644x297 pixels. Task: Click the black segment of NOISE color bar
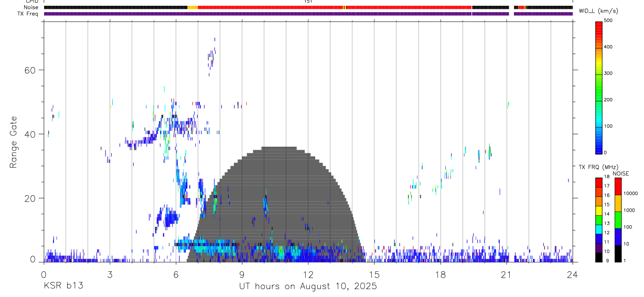[618, 254]
